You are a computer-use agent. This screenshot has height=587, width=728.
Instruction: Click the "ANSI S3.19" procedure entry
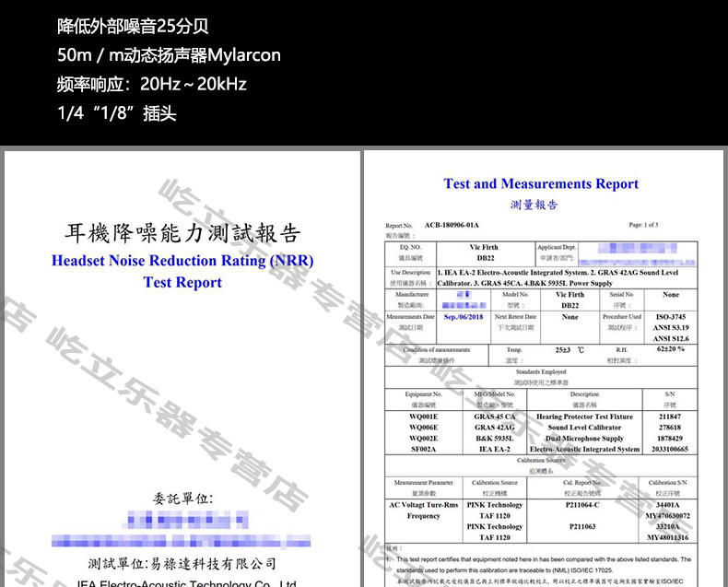tap(671, 327)
